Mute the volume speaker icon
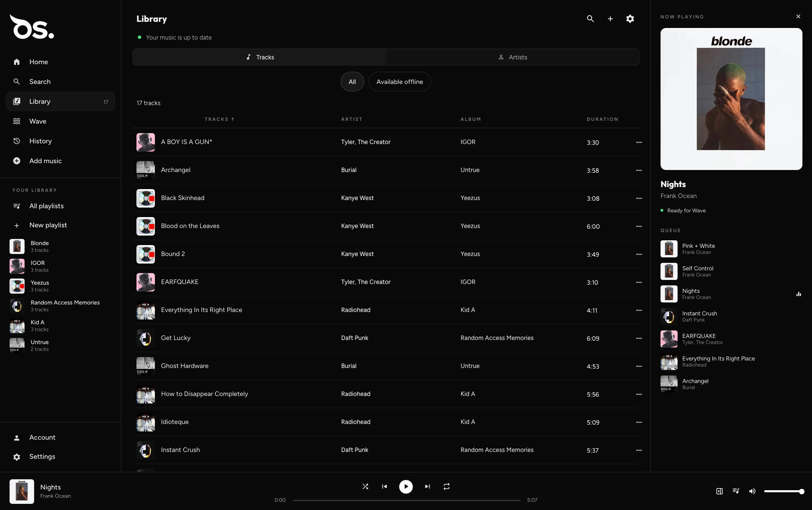Image resolution: width=812 pixels, height=510 pixels. pyautogui.click(x=752, y=491)
